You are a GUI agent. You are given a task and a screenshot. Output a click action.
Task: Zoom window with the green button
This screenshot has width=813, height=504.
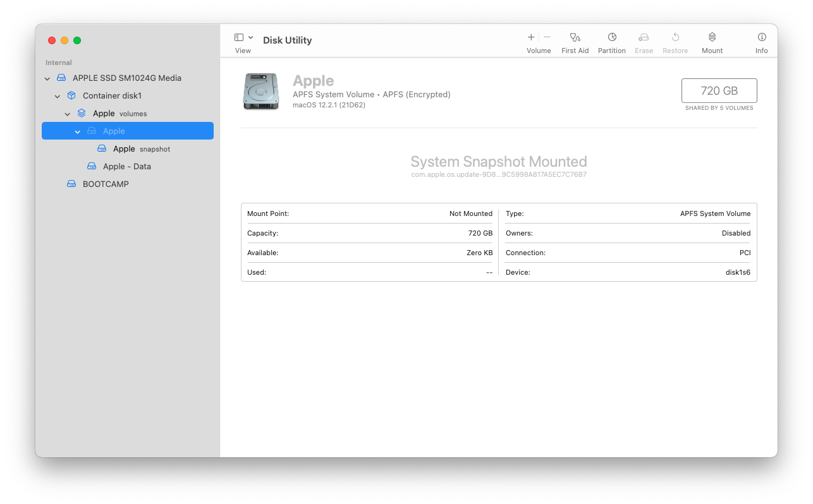[77, 40]
